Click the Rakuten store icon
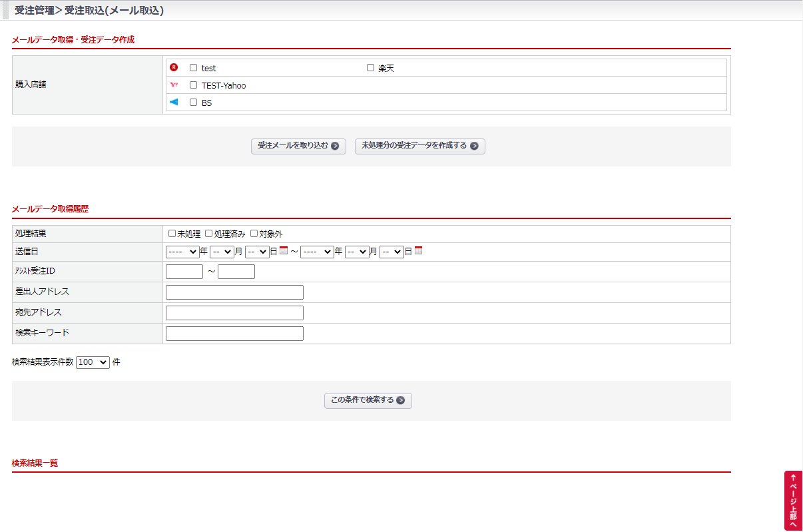The width and height of the screenshot is (803, 532). (x=174, y=67)
